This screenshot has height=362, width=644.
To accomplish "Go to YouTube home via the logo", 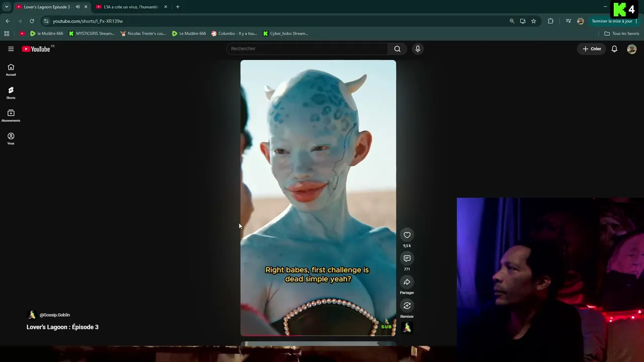I will pyautogui.click(x=36, y=49).
